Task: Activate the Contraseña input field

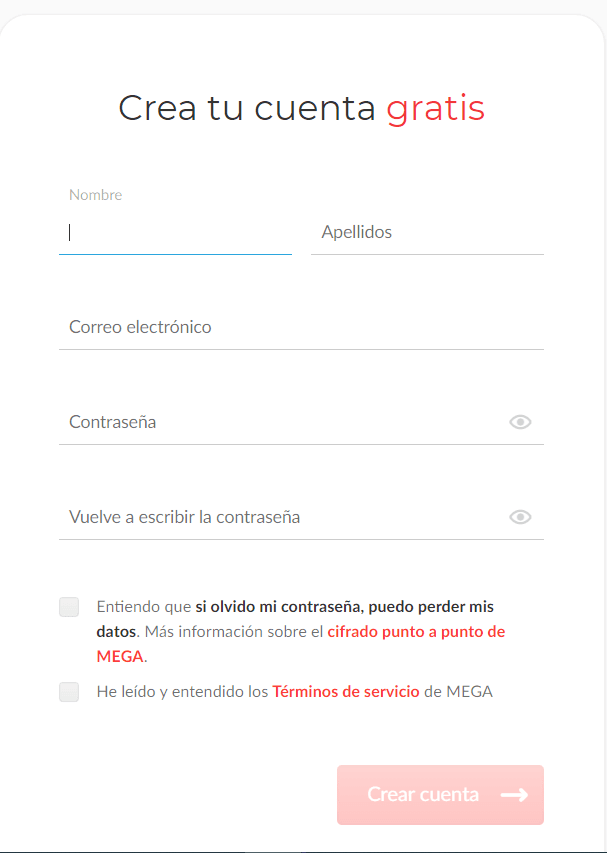Action: point(283,422)
